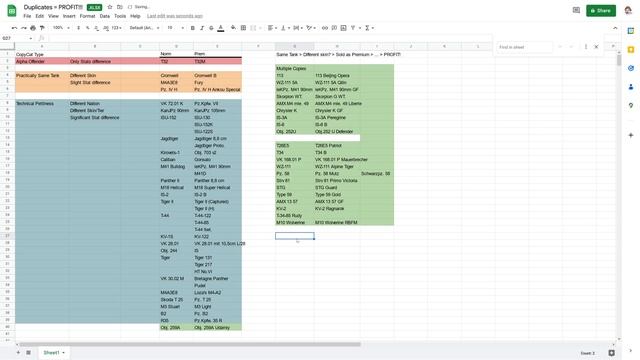Open the borders tool
Screen dimensions: 640x360
click(243, 28)
